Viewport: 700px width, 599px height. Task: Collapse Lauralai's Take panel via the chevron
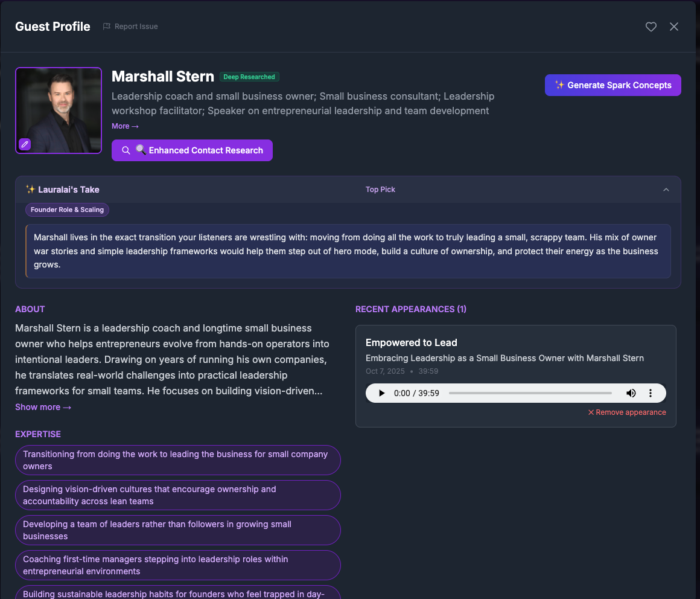(x=666, y=189)
